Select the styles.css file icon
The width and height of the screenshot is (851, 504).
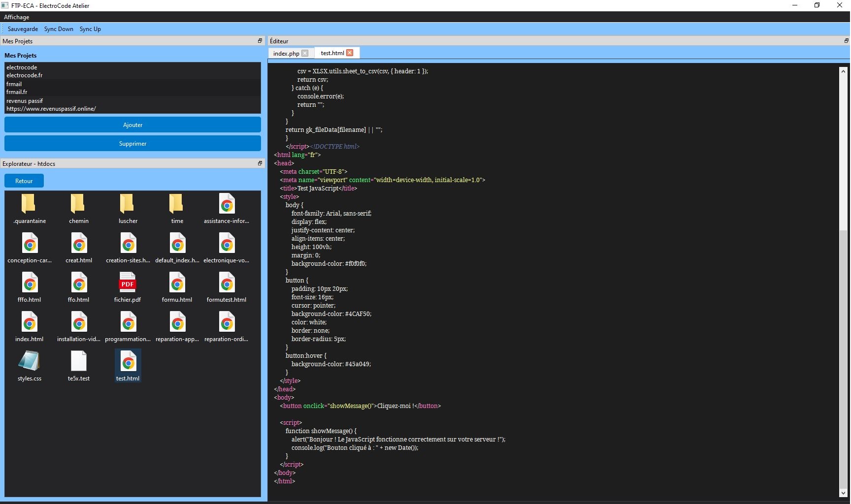[29, 361]
